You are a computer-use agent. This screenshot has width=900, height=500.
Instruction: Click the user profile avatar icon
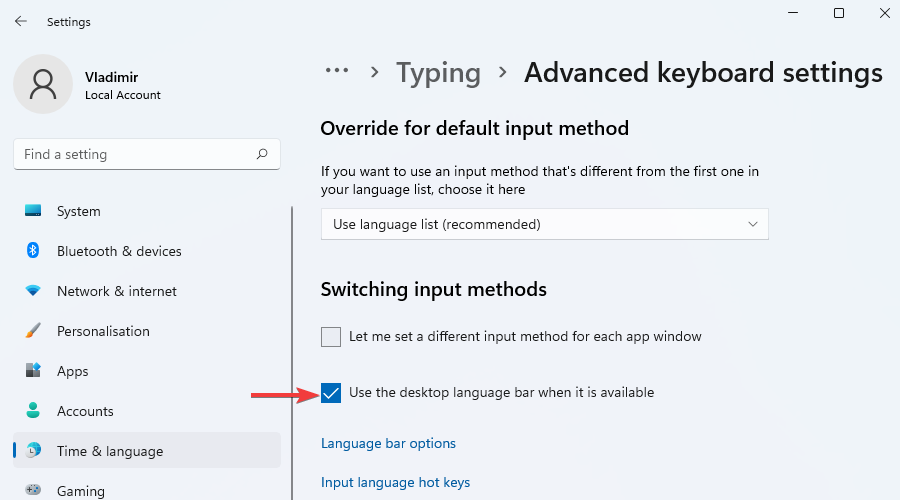(x=42, y=84)
